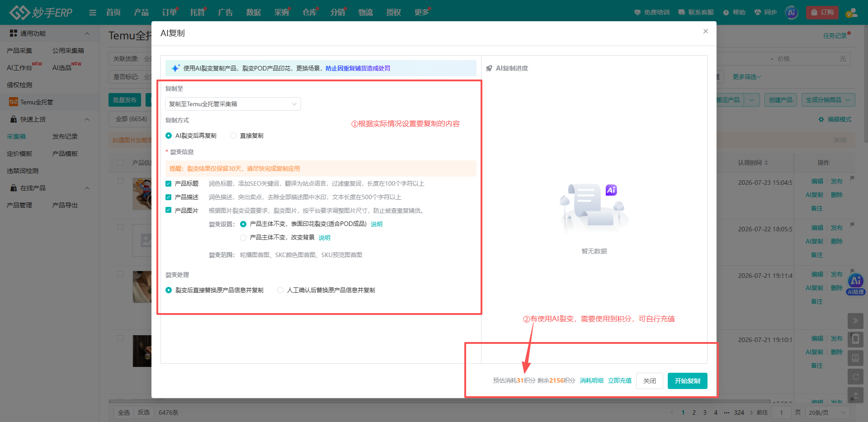
Task: Toggle the hamburger sidebar menu icon
Action: (93, 13)
